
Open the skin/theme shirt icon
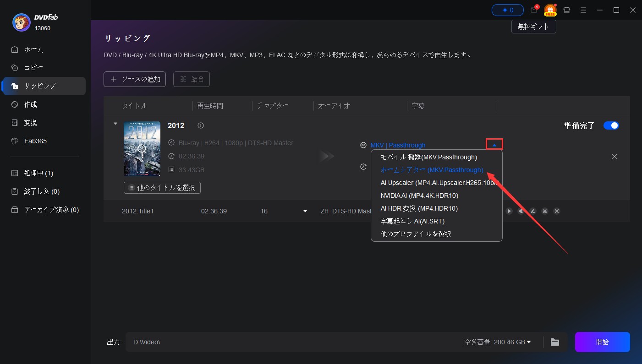pos(567,10)
